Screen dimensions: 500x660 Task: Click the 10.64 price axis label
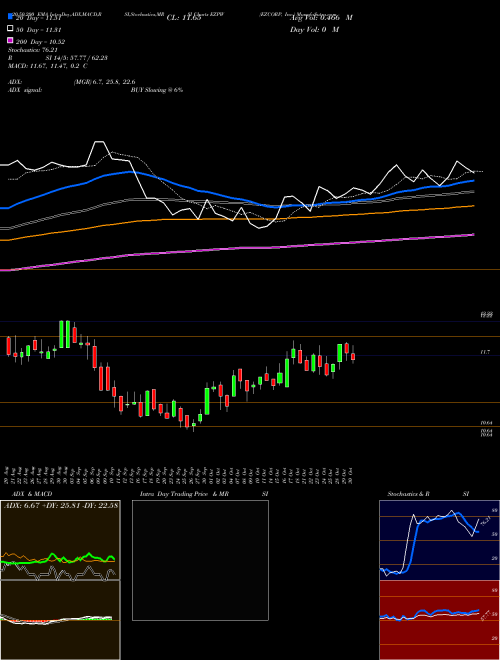[x=486, y=423]
